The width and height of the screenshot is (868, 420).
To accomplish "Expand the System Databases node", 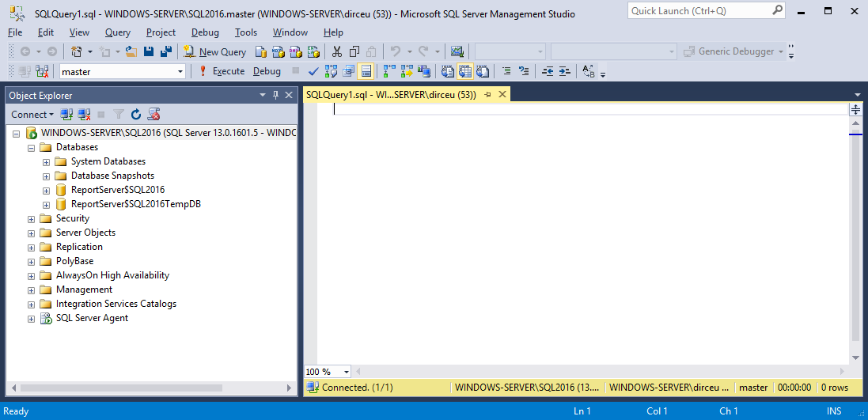I will [x=47, y=162].
